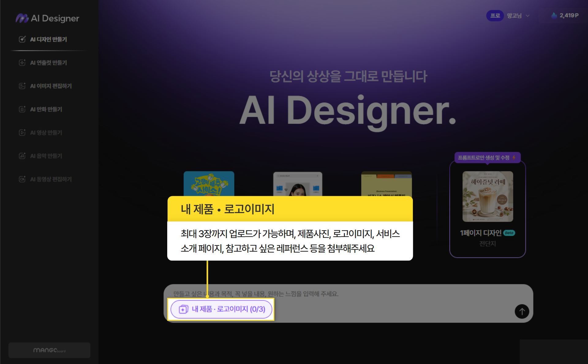The image size is (588, 364).
Task: Expand the 망고님 account dropdown chevron
Action: click(528, 16)
